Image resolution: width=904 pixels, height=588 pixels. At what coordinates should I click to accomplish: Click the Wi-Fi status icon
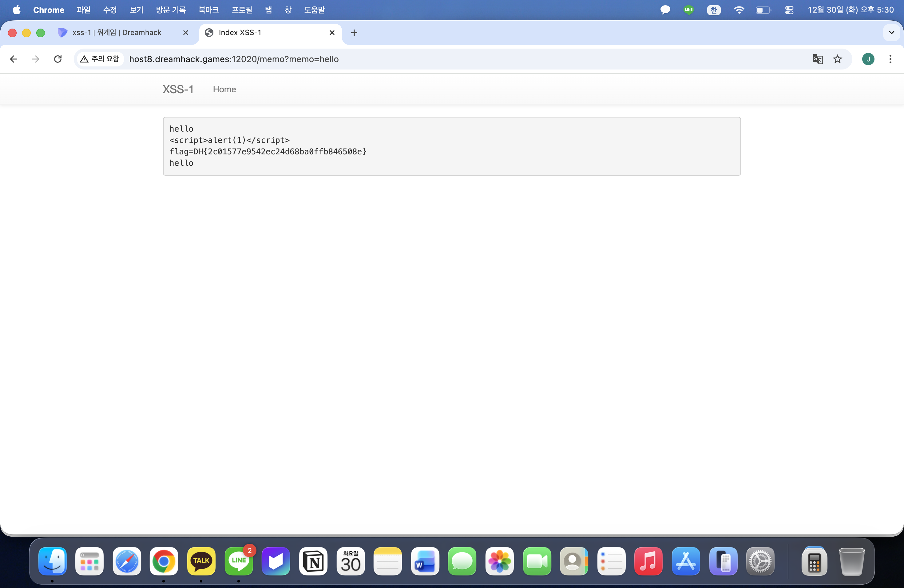pos(738,10)
